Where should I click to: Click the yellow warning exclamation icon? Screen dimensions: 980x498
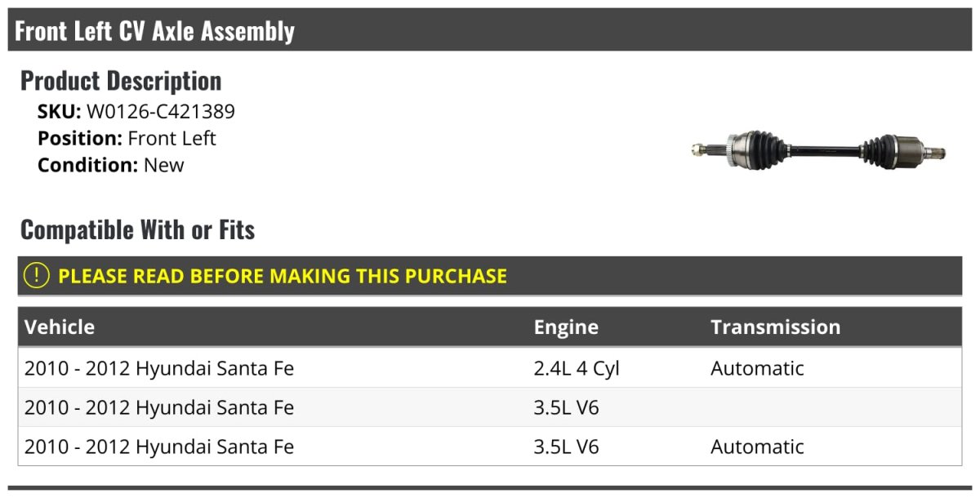pyautogui.click(x=37, y=276)
